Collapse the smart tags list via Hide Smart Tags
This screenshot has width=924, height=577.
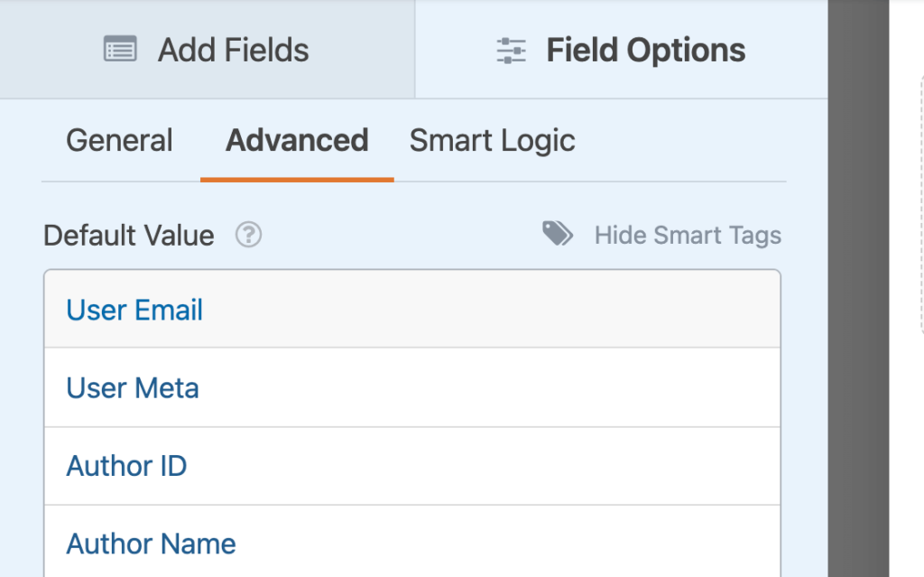(x=688, y=235)
